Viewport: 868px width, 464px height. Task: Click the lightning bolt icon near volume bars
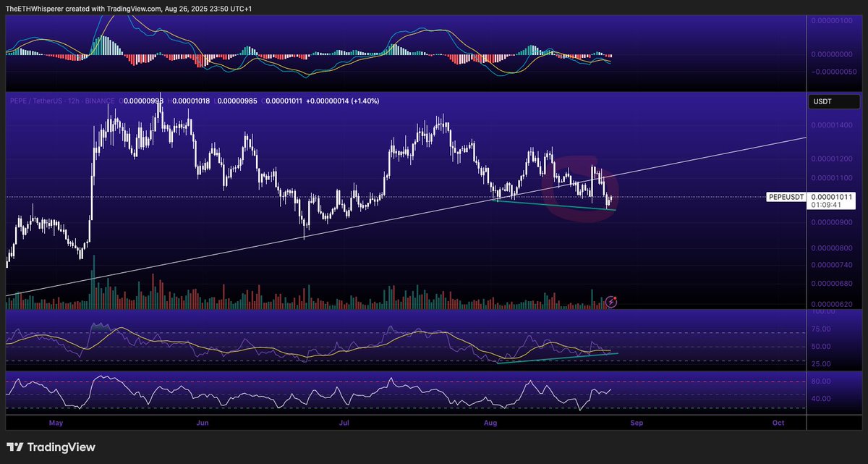pos(611,301)
